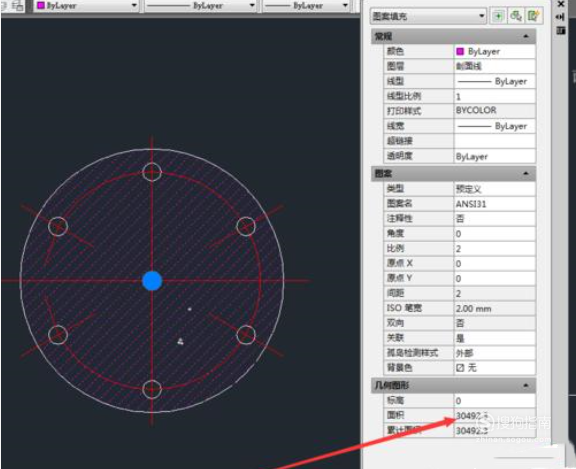Select the 图案名 field showing ANSI31
The image size is (576, 469).
tap(494, 204)
